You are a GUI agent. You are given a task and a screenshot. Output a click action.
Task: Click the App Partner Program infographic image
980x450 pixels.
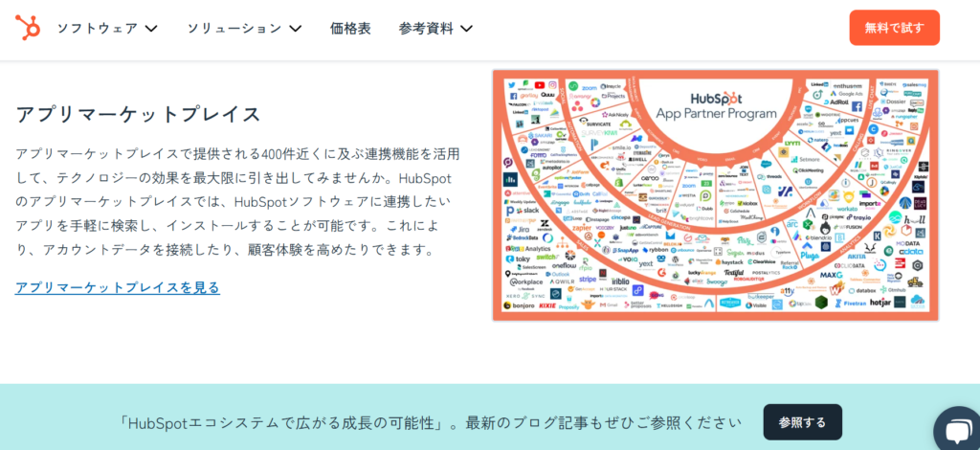[x=716, y=195]
